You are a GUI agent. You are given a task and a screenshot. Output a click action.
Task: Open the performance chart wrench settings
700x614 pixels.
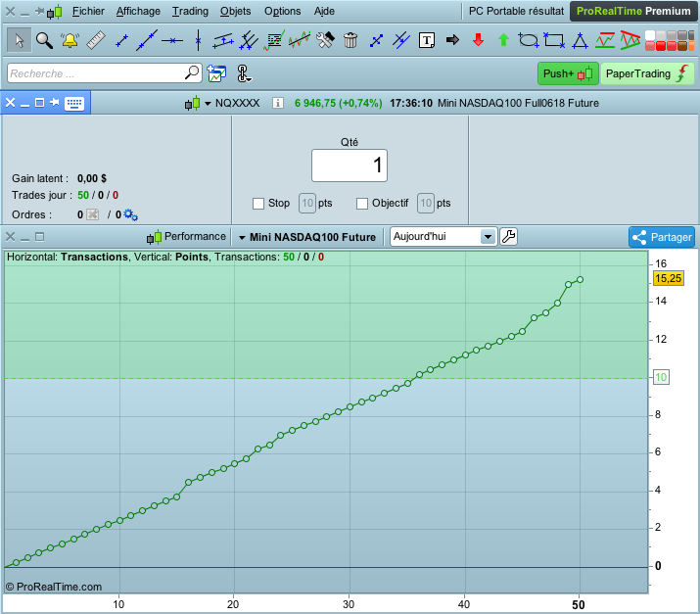coord(509,236)
